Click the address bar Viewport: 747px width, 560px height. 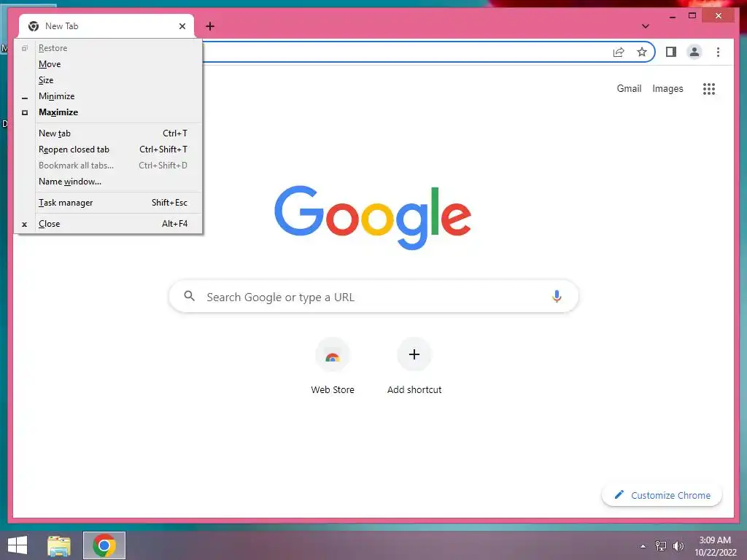(405, 52)
